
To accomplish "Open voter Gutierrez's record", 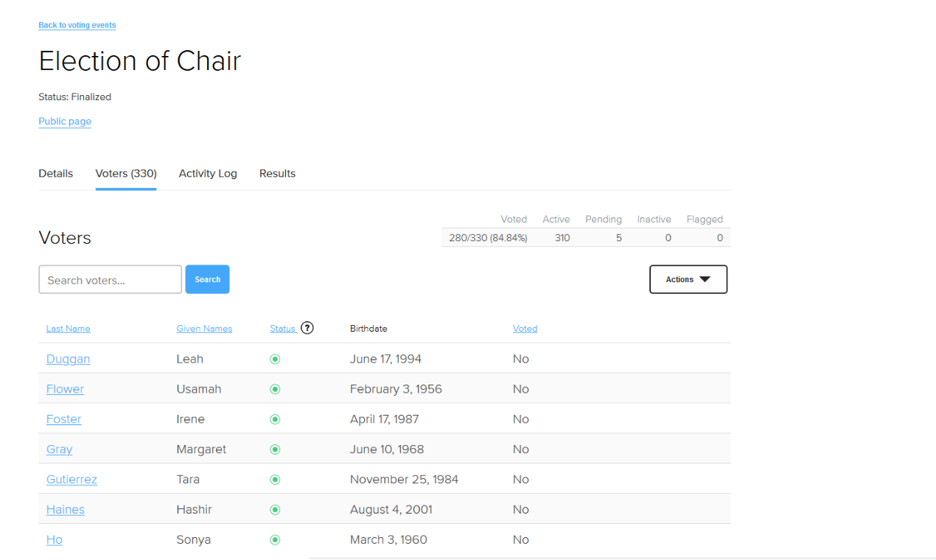I will point(71,480).
